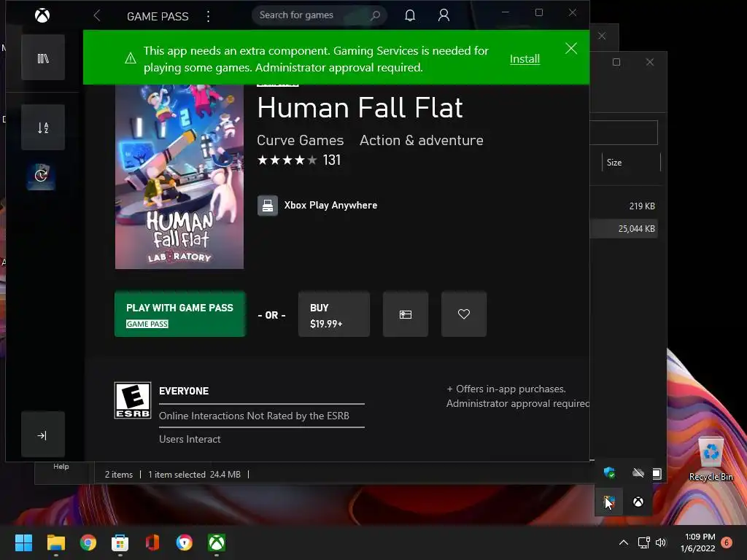
Task: Select the 219 KB file row
Action: coord(624,206)
